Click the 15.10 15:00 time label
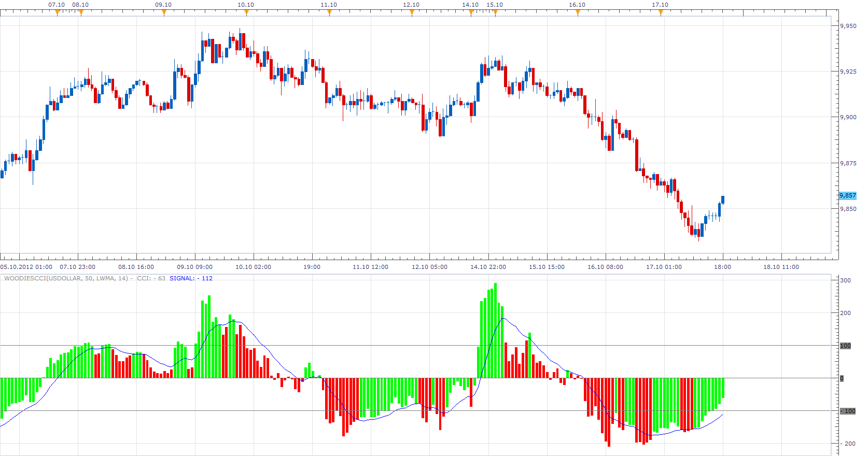868x456 pixels. (547, 267)
